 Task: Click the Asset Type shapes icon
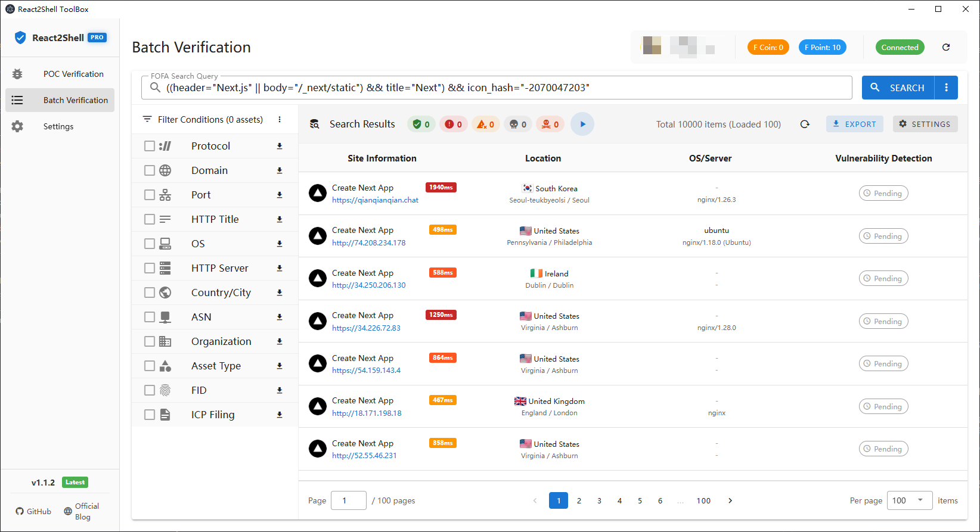pos(165,366)
